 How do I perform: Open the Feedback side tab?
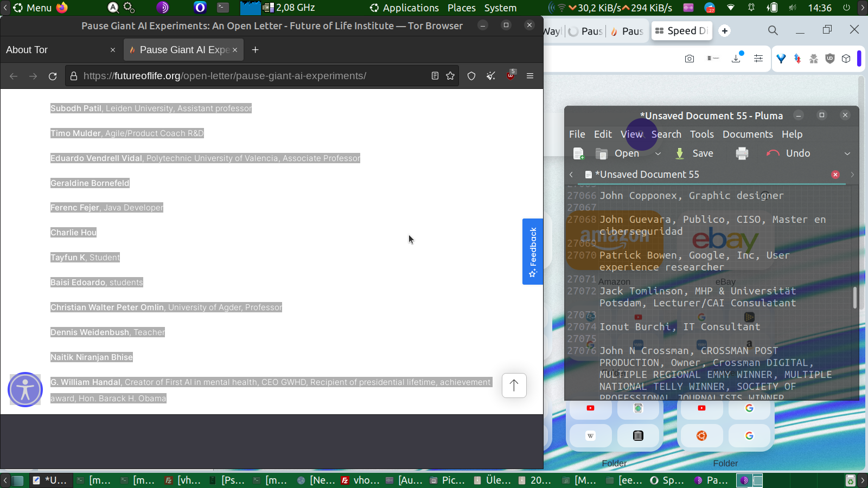533,252
